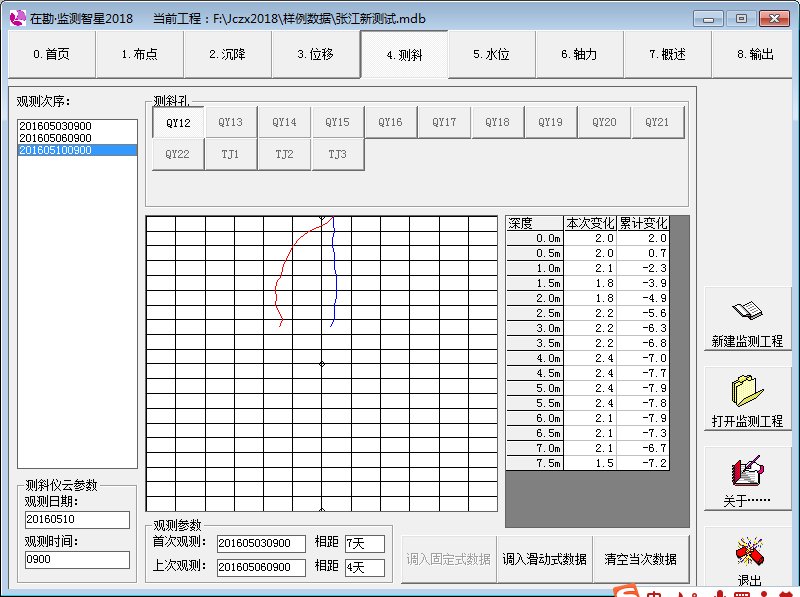
Task: Click the exit firecracker icon
Action: point(749,551)
